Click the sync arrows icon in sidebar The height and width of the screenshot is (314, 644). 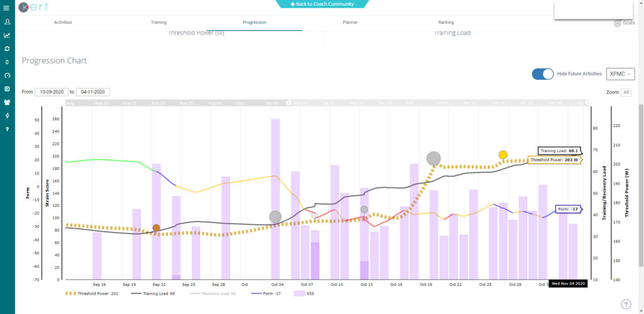6,48
